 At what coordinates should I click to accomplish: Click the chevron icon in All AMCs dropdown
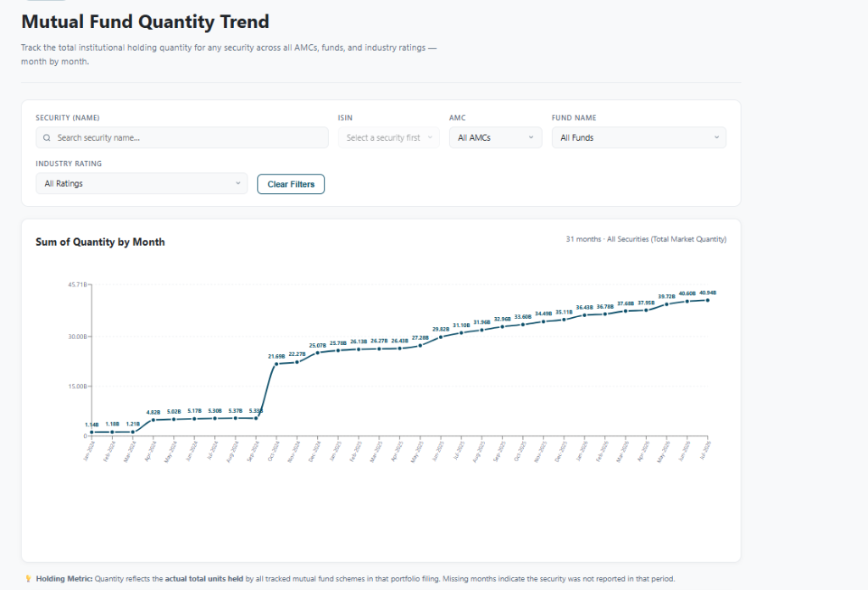coord(531,137)
